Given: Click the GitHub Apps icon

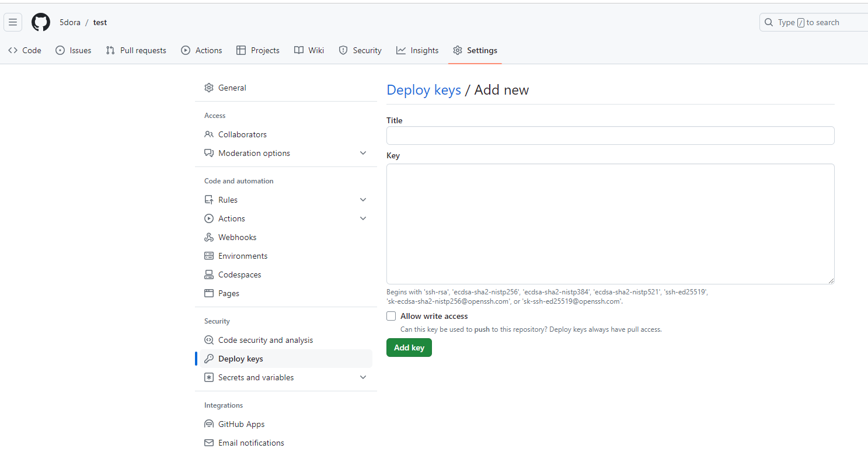Looking at the screenshot, I should click(209, 424).
